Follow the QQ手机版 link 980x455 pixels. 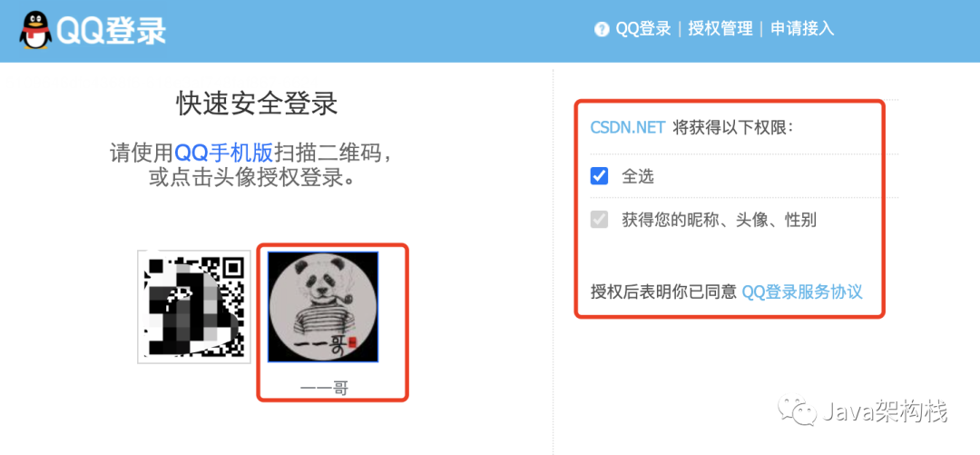[224, 152]
